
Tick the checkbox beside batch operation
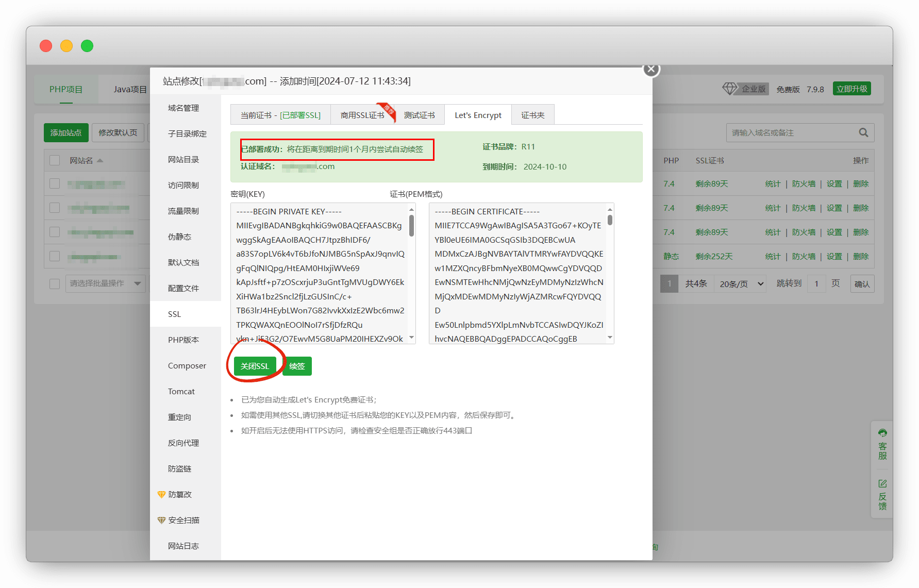click(x=55, y=283)
